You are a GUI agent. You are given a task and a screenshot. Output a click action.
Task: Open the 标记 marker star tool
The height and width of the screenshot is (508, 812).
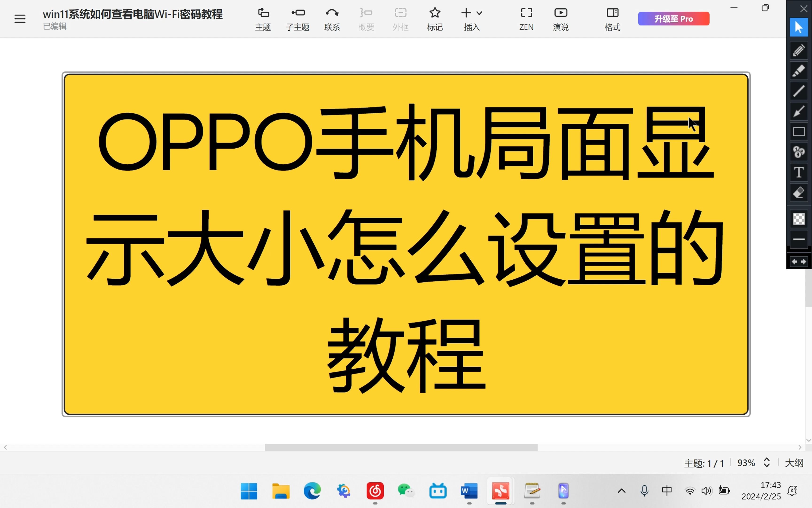click(435, 19)
